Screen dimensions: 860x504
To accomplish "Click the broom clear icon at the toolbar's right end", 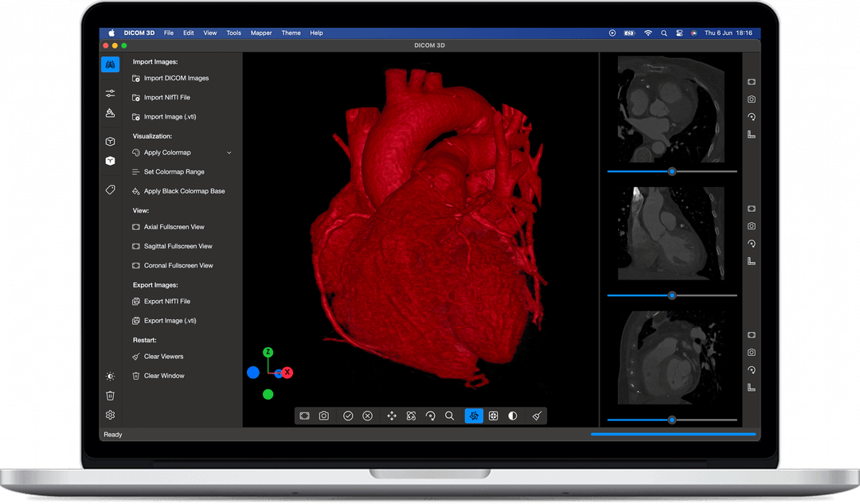I will (x=536, y=415).
